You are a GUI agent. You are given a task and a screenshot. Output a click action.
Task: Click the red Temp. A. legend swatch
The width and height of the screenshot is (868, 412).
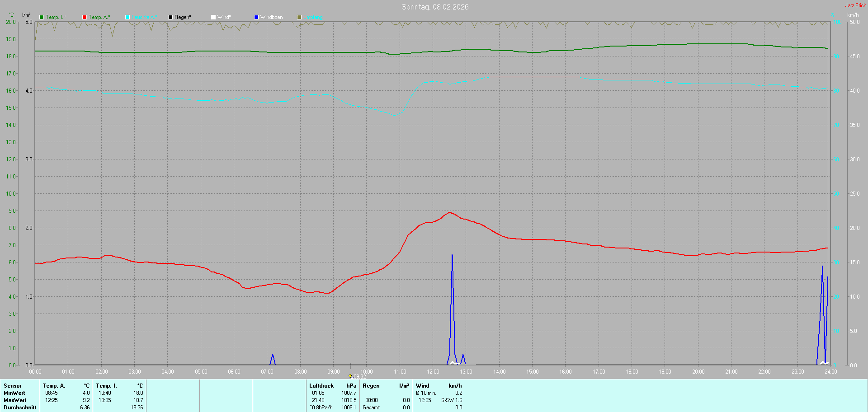pyautogui.click(x=85, y=17)
